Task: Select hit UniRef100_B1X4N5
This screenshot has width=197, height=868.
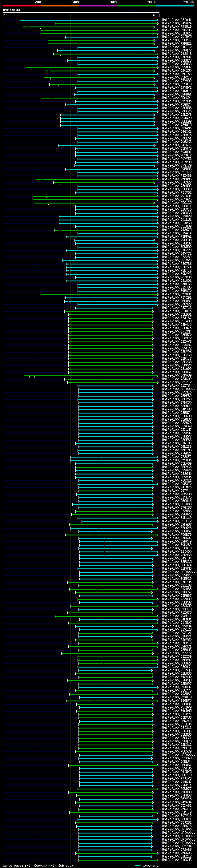Action: [x=177, y=128]
